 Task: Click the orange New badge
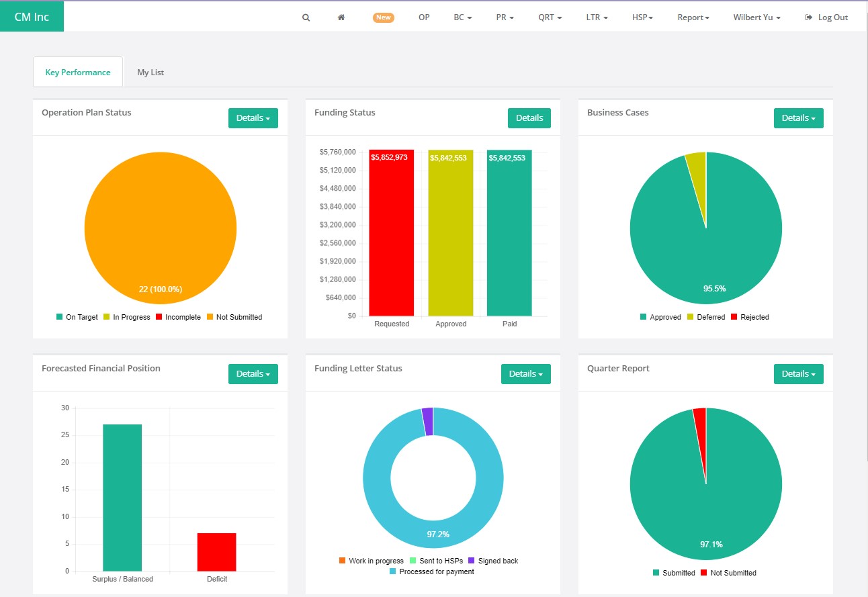tap(384, 17)
